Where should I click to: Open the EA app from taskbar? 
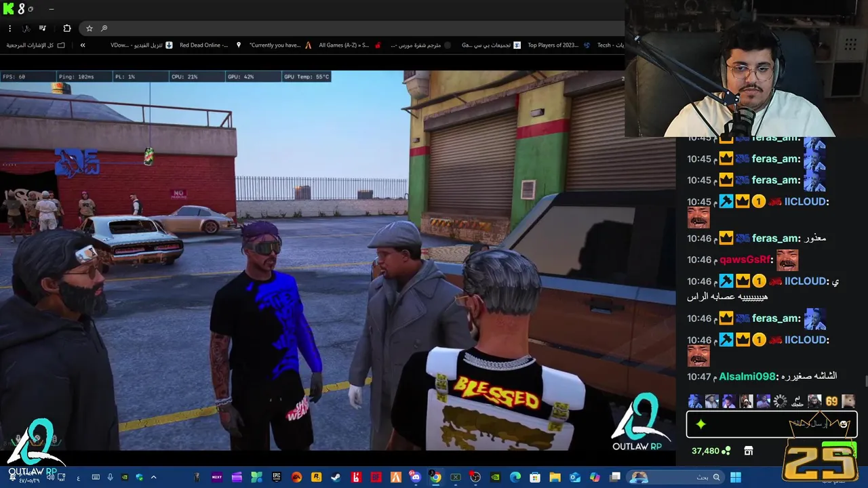pyautogui.click(x=296, y=477)
